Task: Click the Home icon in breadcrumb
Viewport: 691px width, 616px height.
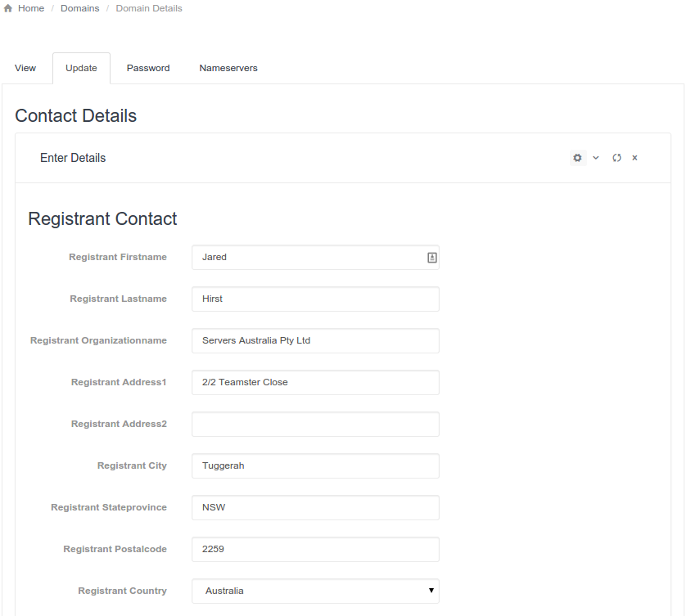Action: click(x=8, y=8)
